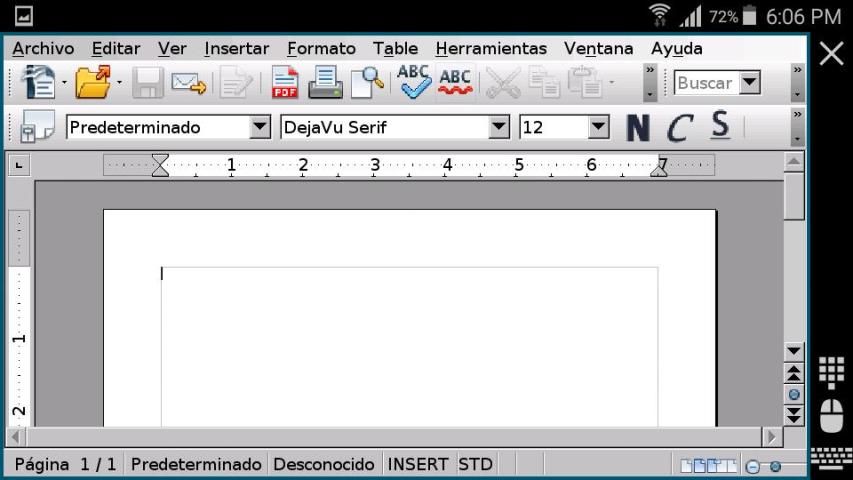Click the zoom slider handle in status bar
Image resolution: width=853 pixels, height=480 pixels.
tap(775, 466)
